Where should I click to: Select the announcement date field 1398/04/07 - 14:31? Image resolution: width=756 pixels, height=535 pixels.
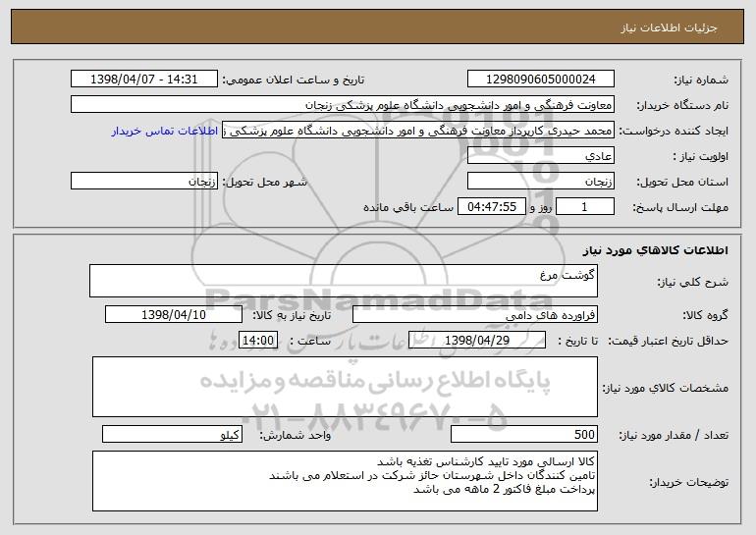coord(144,80)
